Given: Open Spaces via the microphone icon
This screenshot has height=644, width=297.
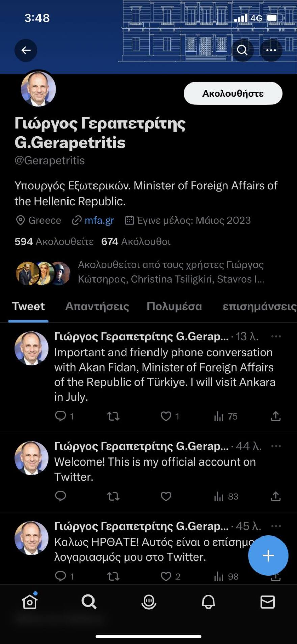Looking at the screenshot, I should [148, 602].
